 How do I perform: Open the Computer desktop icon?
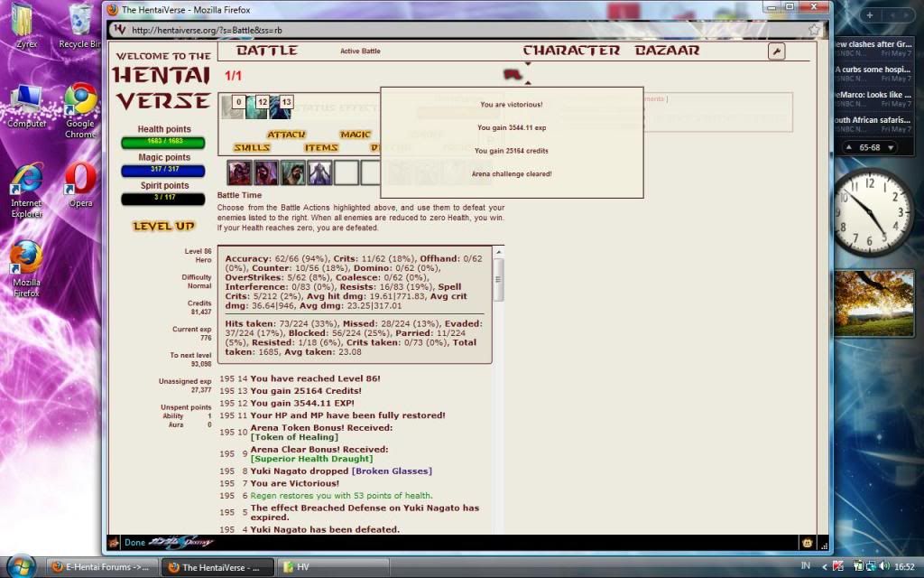26,107
